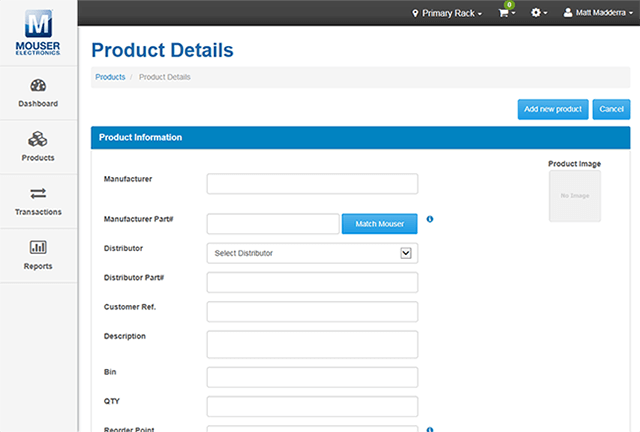Screen dimensions: 640x432
Task: Click the Mouser Electronics logo
Action: tap(38, 32)
